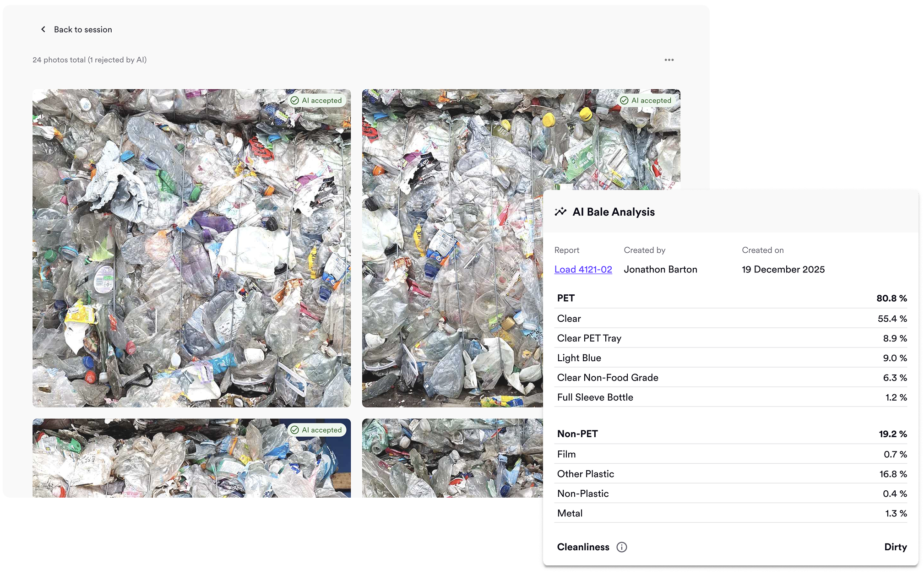Click the Cleanliness info icon
The width and height of the screenshot is (924, 575).
pyautogui.click(x=621, y=547)
